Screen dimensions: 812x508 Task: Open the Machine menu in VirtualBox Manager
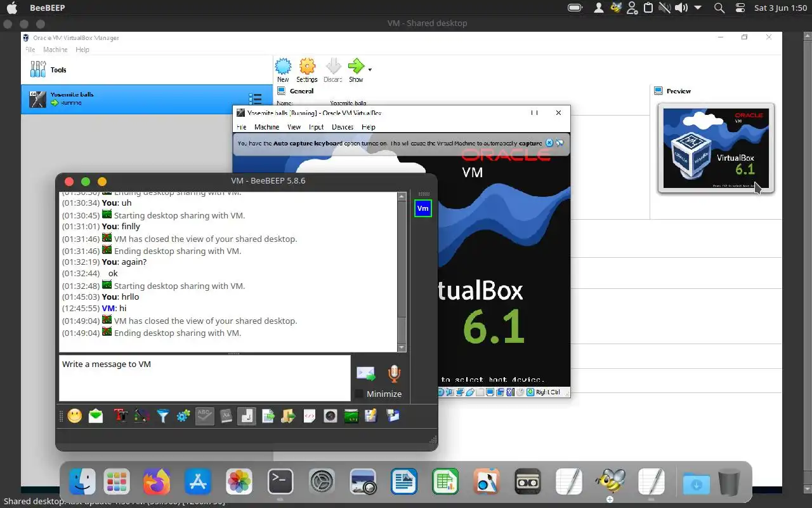[x=55, y=50]
